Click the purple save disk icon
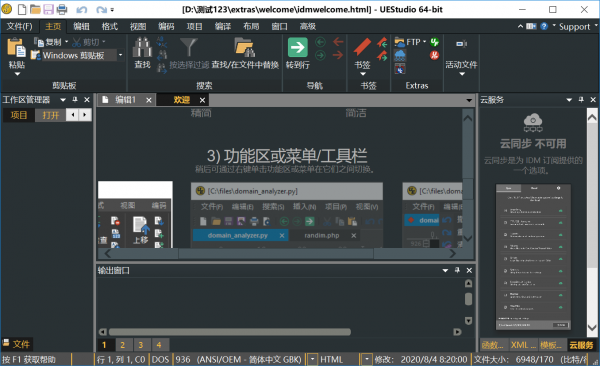This screenshot has width=600, height=366. coord(48,9)
